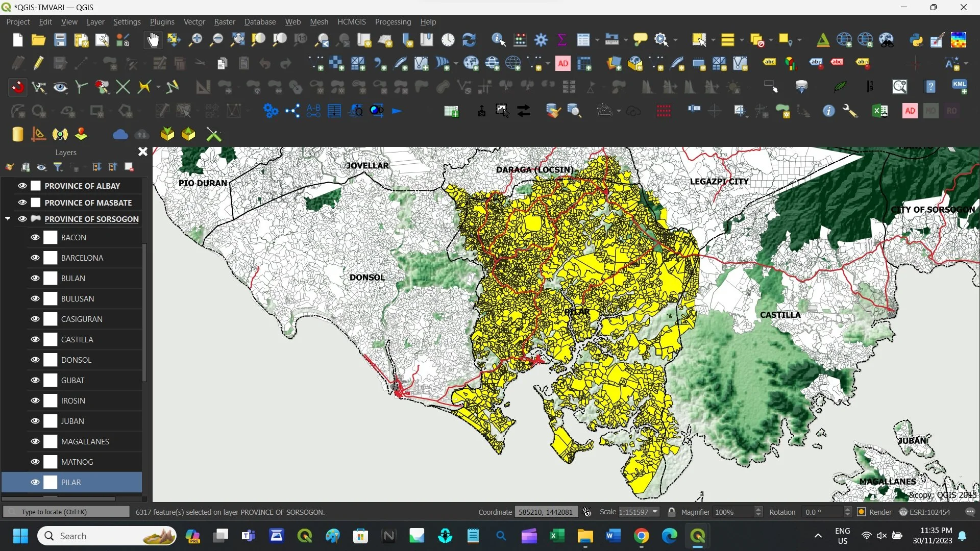The width and height of the screenshot is (980, 551).
Task: Open the Processing Toolbox gear icon
Action: pos(541,40)
